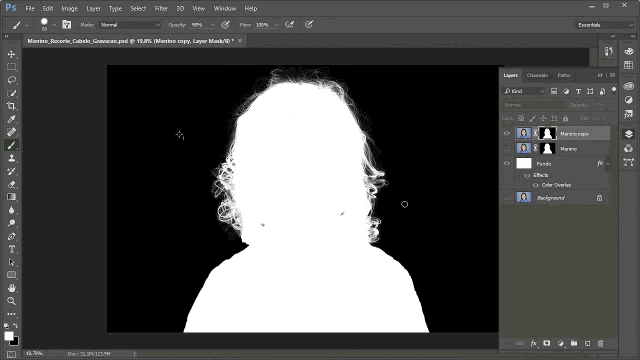Select the History Brush tool
Screen dimensions: 640x360
pyautogui.click(x=11, y=171)
